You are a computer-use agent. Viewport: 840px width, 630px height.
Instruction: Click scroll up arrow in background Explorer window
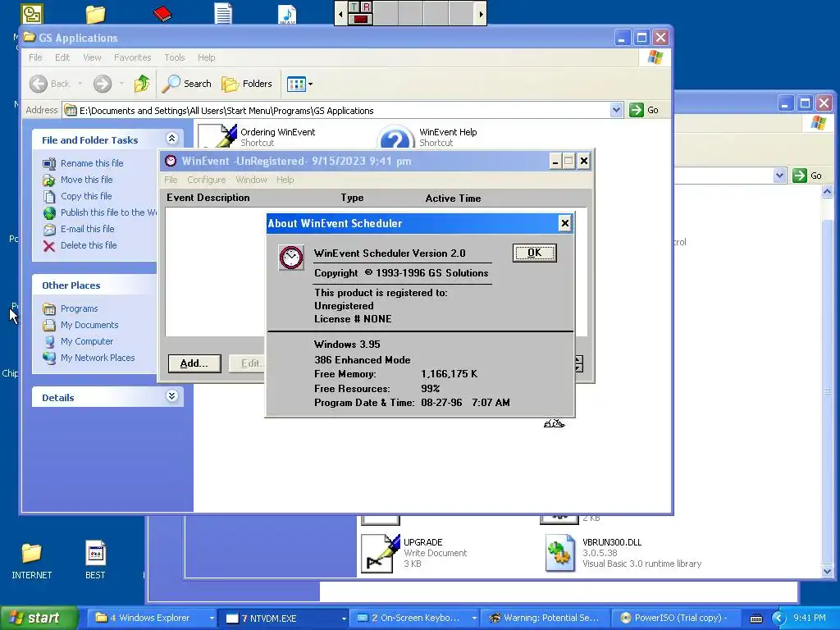pyautogui.click(x=827, y=191)
